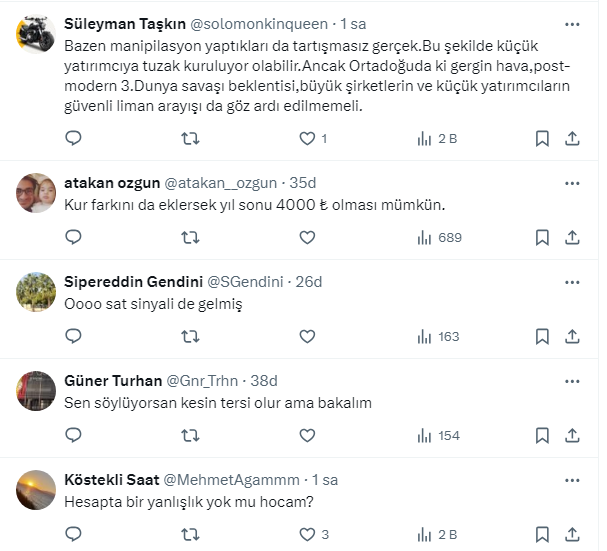Share Sipereddin Gendini's tweet
The height and width of the screenshot is (551, 607).
click(x=572, y=337)
